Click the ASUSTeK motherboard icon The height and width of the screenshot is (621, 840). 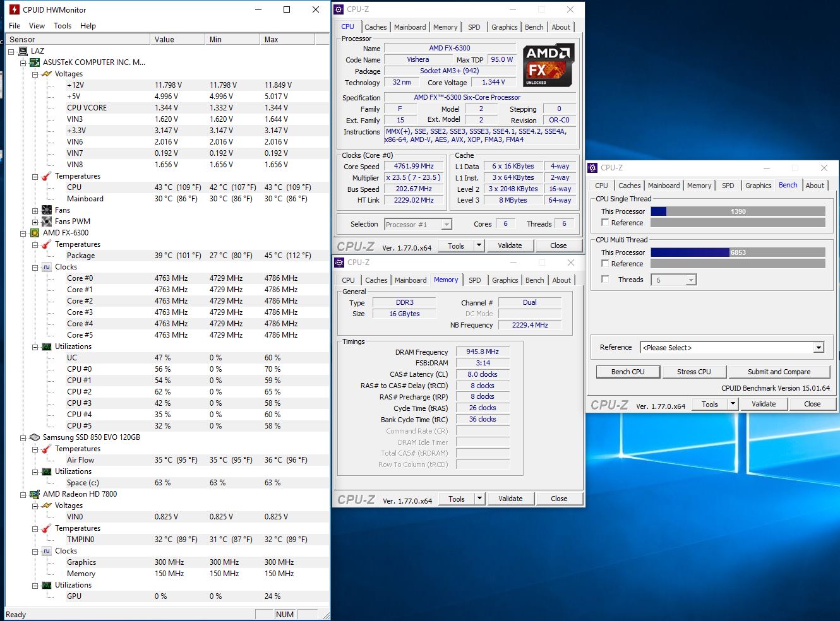pos(35,62)
